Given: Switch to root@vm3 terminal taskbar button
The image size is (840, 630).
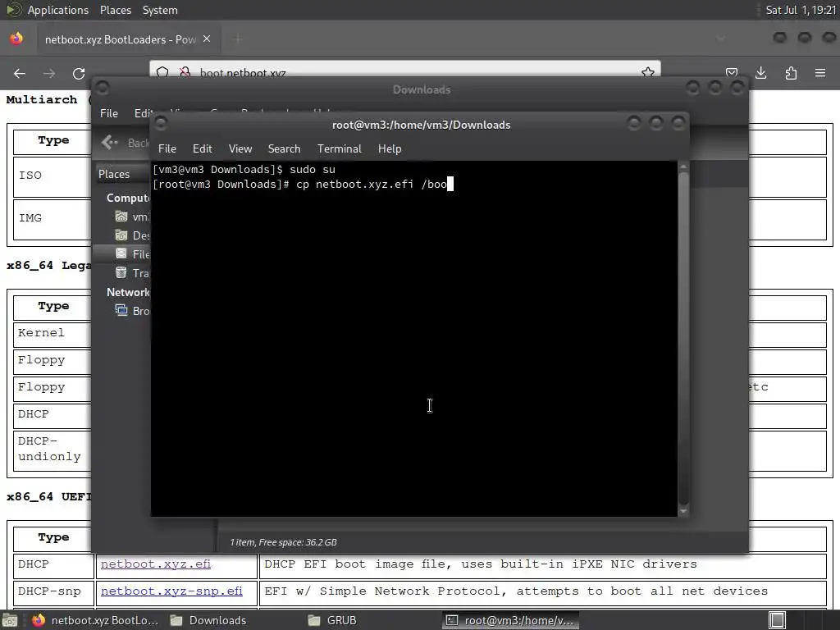Looking at the screenshot, I should coord(510,620).
